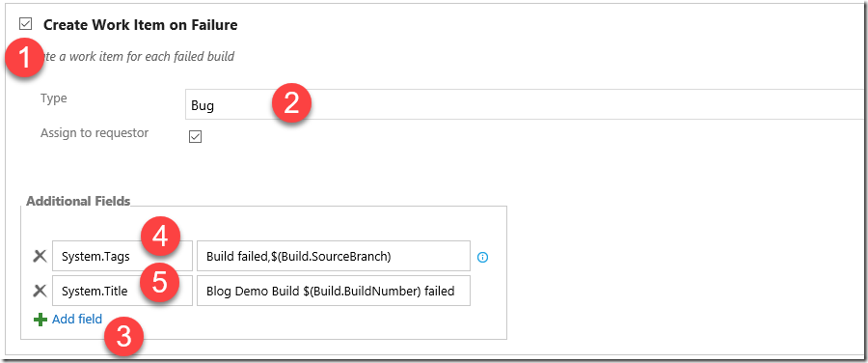Remove the System.Tags field row
Viewport: 868px width, 363px height.
40,256
